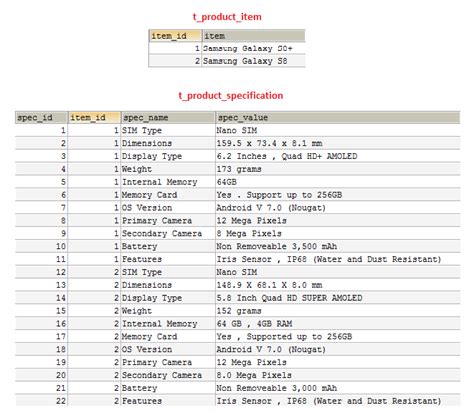Select the t_product_item title text
474x413 pixels.
click(x=227, y=17)
